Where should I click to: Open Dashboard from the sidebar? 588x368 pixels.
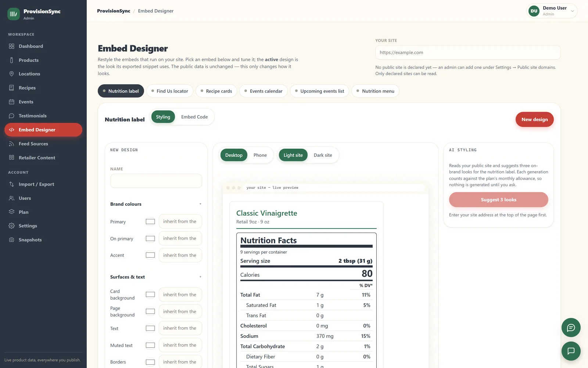click(x=43, y=46)
